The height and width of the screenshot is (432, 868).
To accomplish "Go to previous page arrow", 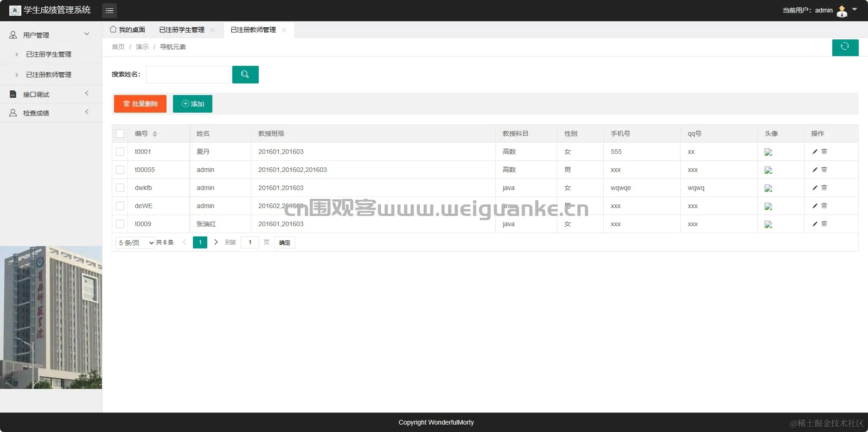I will [x=184, y=242].
